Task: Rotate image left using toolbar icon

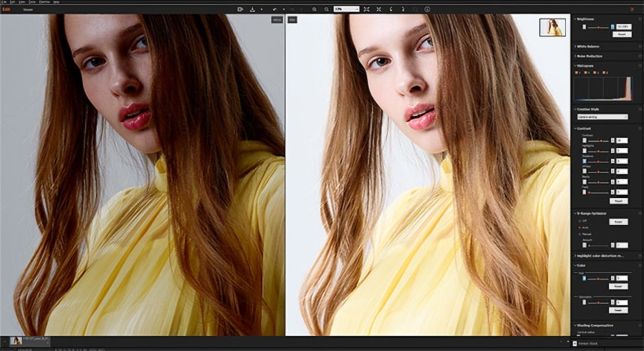Action: (x=391, y=9)
